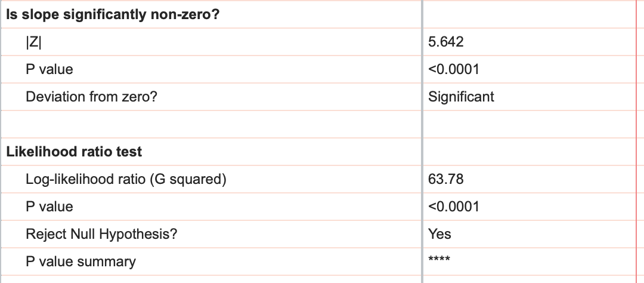
Task: Select the "Deviation from zero?" label
Action: (x=91, y=97)
